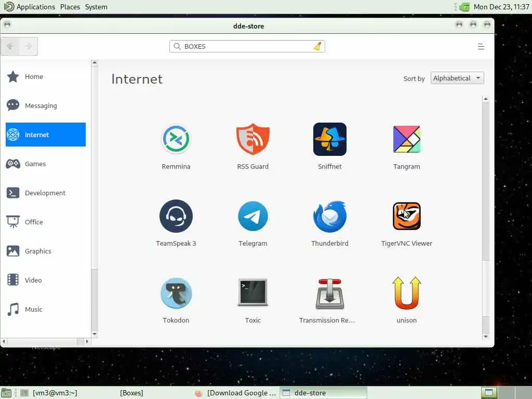The image size is (532, 399).
Task: Switch to the Development category
Action: 46,193
